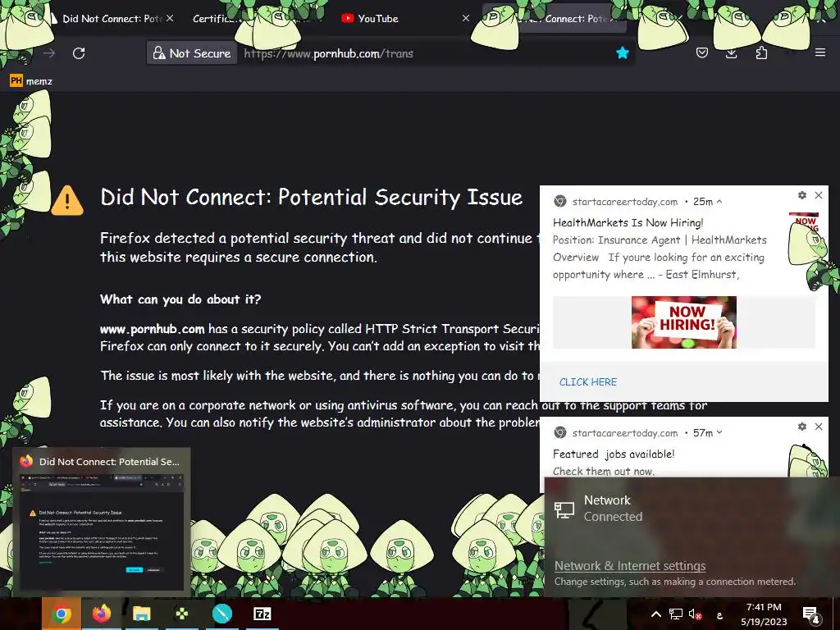Open Network & Internet settings link
Image resolution: width=840 pixels, height=630 pixels.
click(629, 566)
